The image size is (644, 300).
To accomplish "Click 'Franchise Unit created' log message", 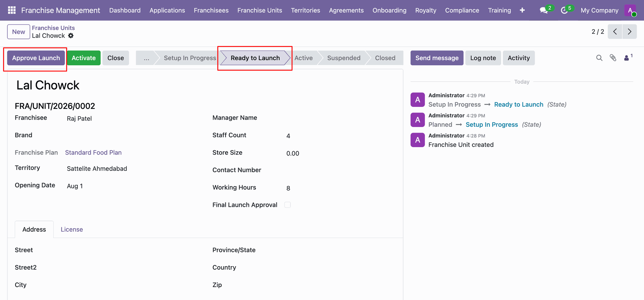I will [461, 145].
